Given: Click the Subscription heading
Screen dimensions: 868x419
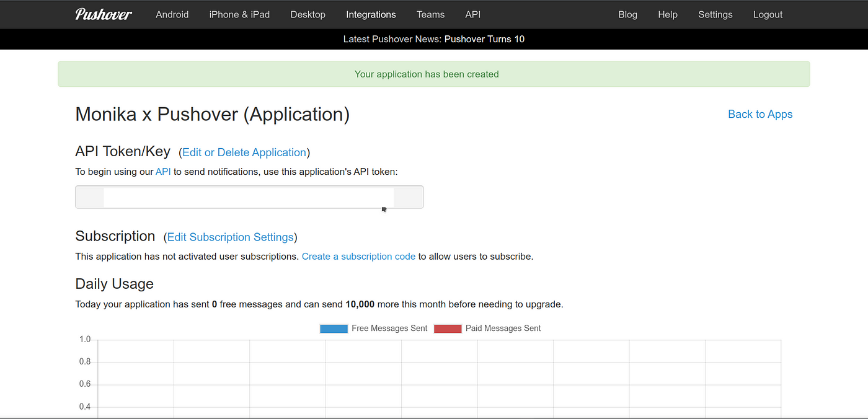Looking at the screenshot, I should (x=115, y=236).
